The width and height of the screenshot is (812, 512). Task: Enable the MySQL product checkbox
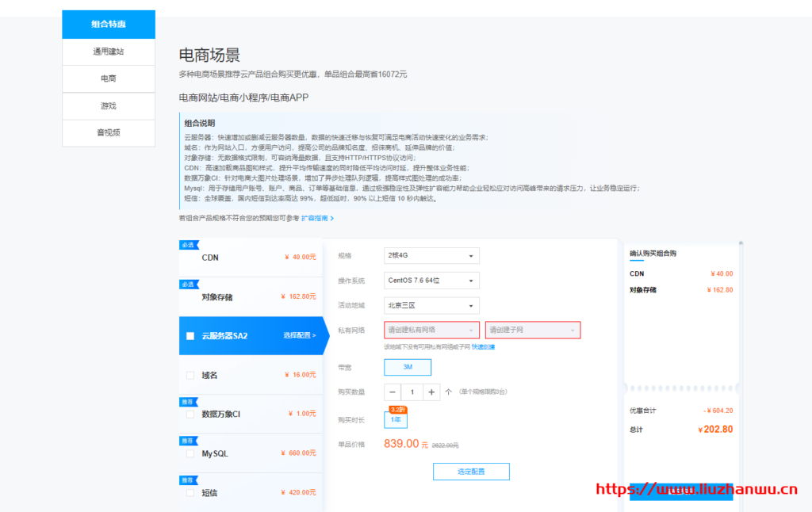(x=189, y=453)
